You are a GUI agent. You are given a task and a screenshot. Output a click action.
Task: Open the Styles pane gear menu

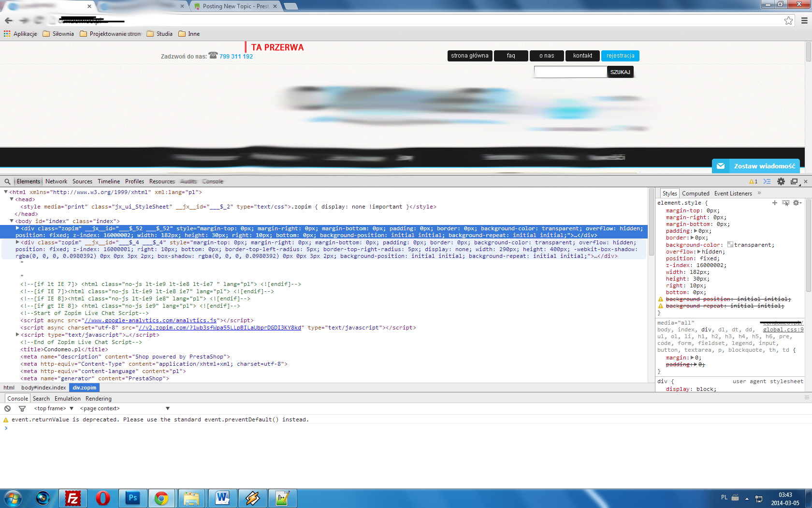797,203
